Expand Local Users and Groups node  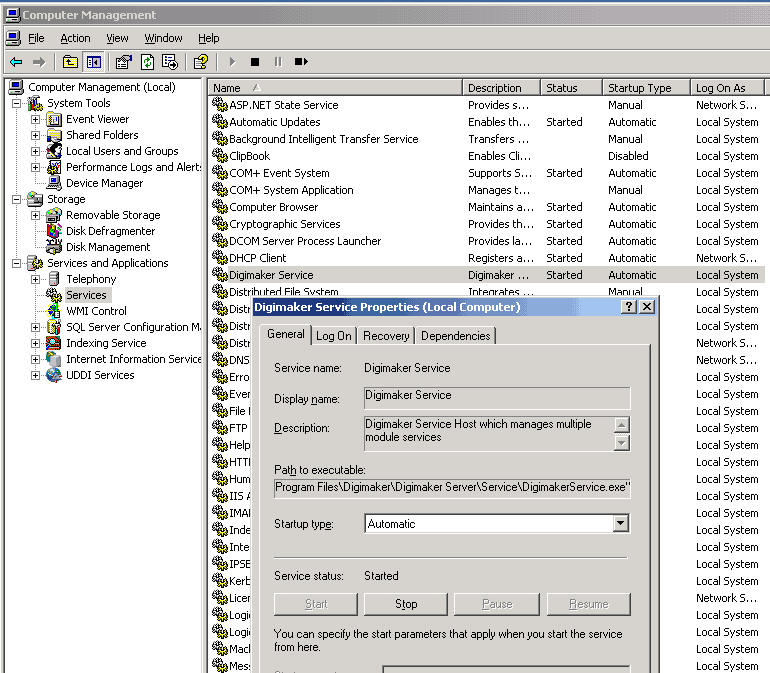tap(35, 151)
